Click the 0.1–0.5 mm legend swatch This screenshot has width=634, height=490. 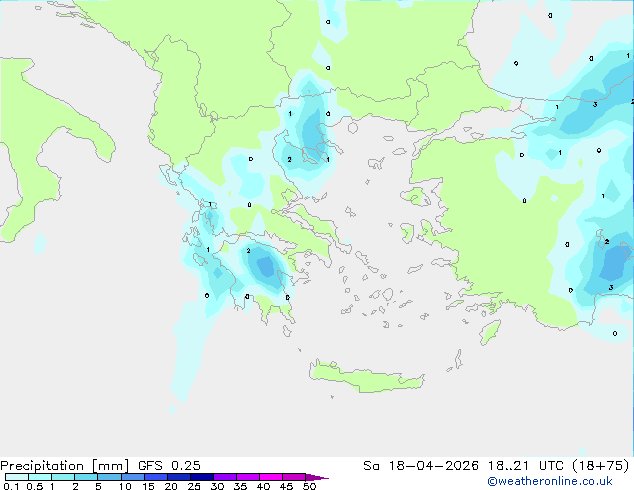coord(17,477)
